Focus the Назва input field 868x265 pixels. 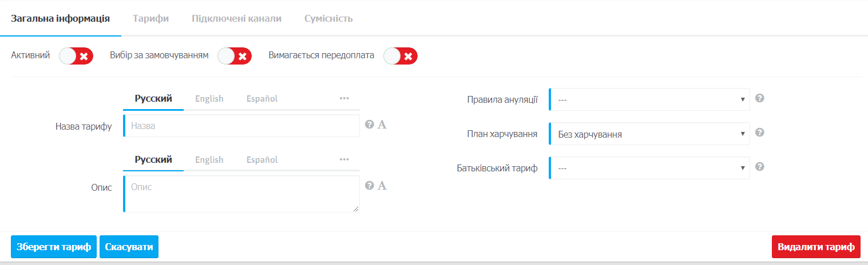click(241, 126)
